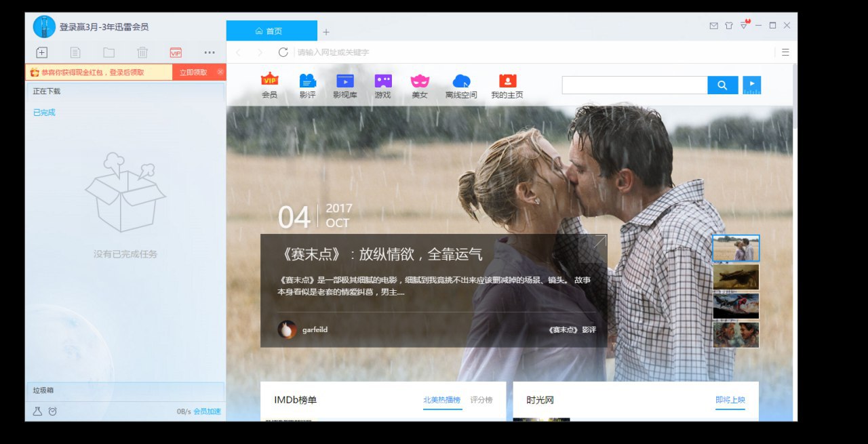The height and width of the screenshot is (444, 868).
Task: Click the new download task plus icon
Action: pyautogui.click(x=41, y=52)
